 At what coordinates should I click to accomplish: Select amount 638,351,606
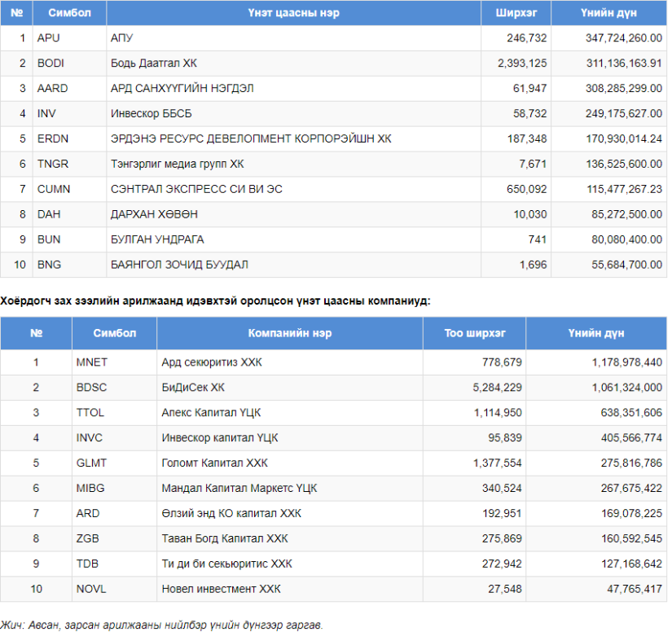point(631,413)
